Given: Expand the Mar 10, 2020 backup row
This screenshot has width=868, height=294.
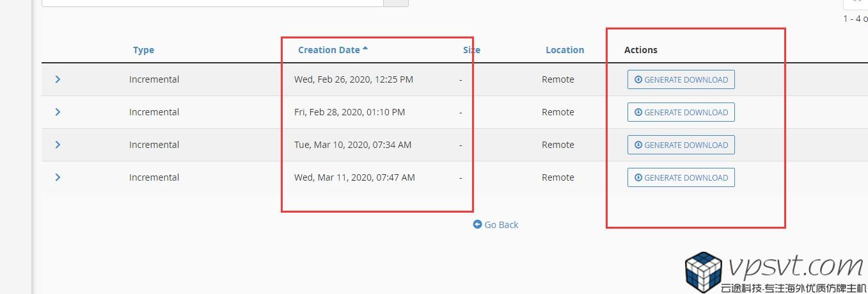Looking at the screenshot, I should [58, 145].
